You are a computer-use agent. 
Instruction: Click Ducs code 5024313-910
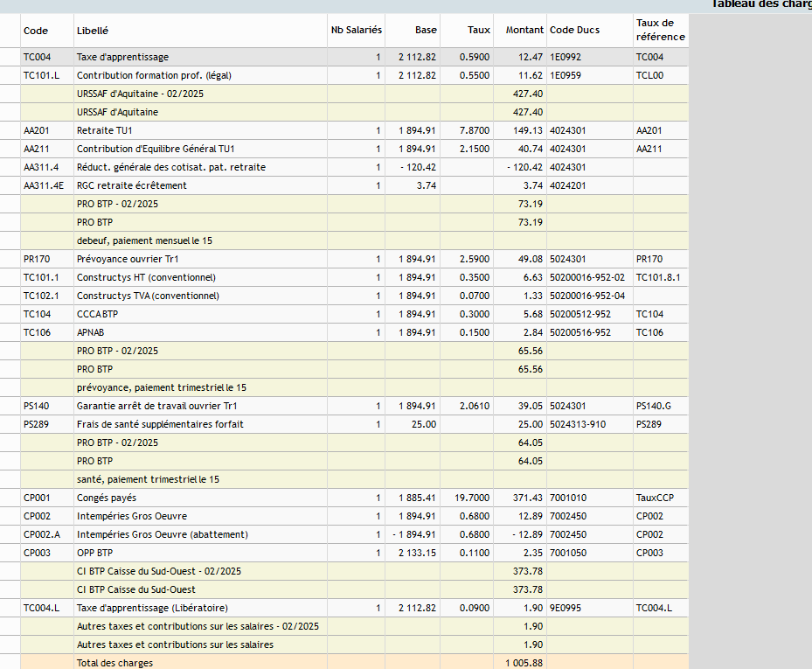pyautogui.click(x=578, y=424)
